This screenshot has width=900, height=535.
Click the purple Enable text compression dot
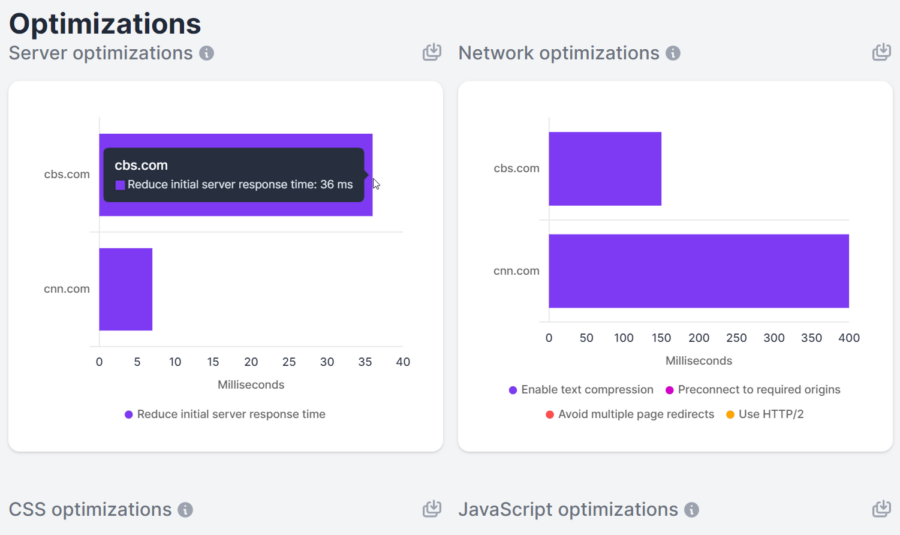click(513, 390)
